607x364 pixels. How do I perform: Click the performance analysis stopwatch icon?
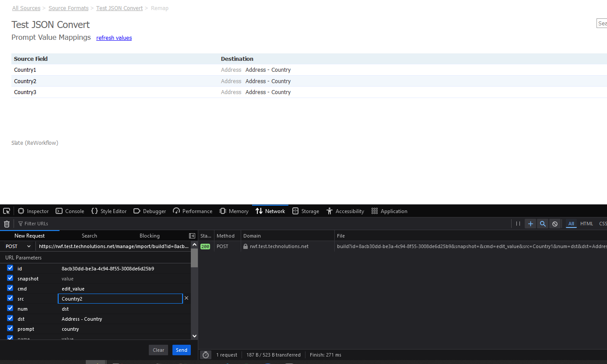tap(206, 355)
